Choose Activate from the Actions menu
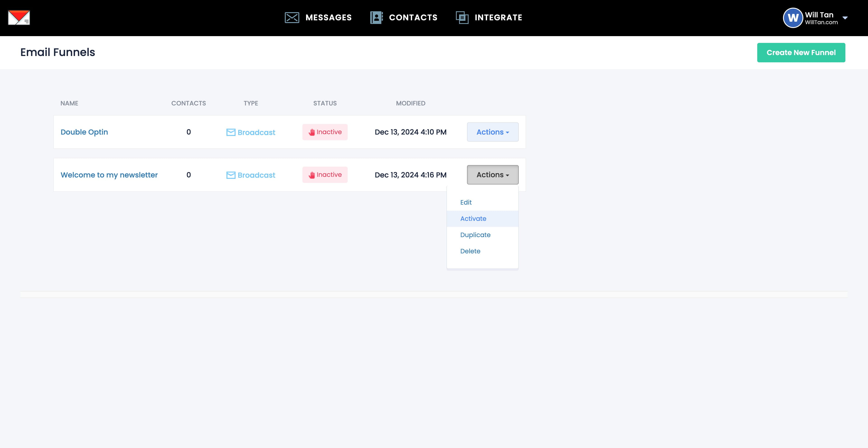Viewport: 868px width, 448px height. pos(473,219)
